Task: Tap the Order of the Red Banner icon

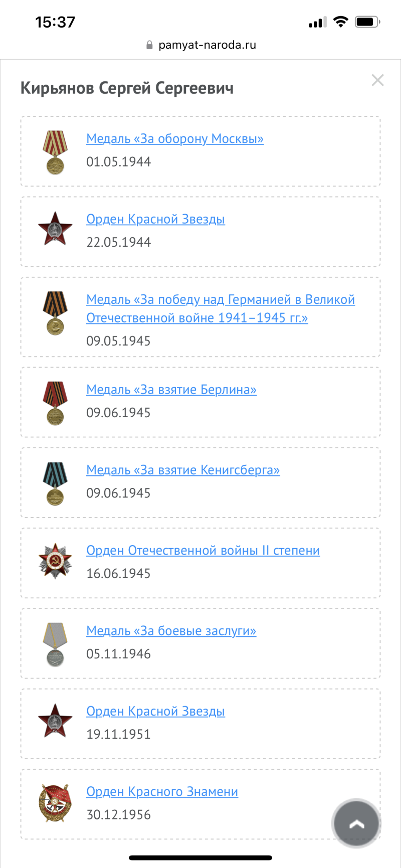Action: [55, 804]
